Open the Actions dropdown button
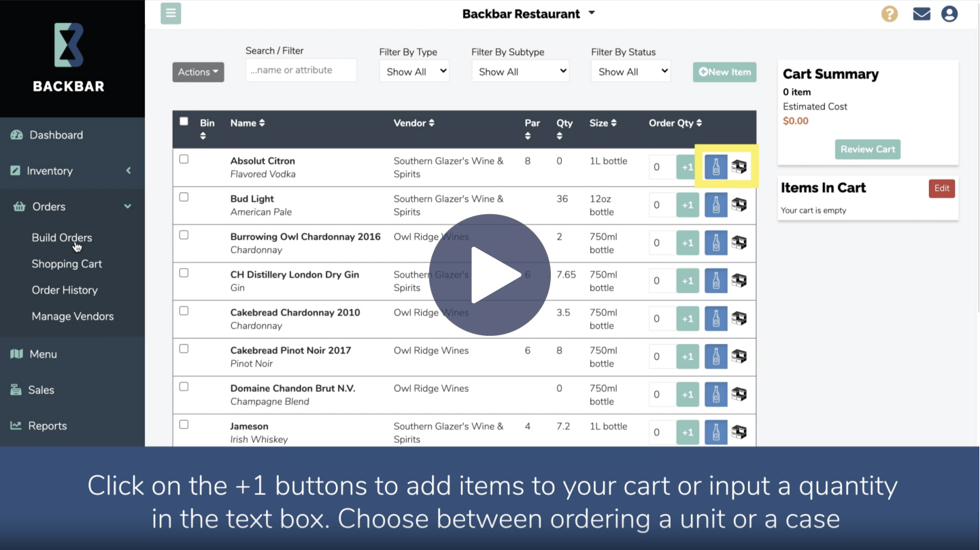 (x=198, y=72)
